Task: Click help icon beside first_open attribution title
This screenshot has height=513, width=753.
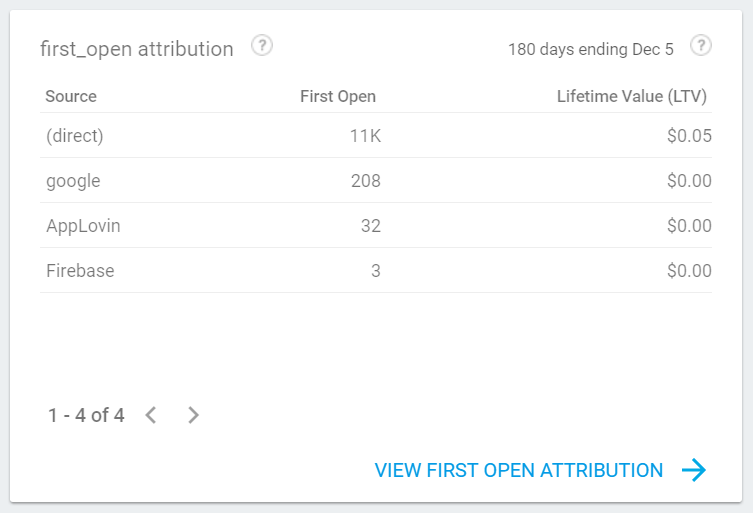Action: point(262,46)
